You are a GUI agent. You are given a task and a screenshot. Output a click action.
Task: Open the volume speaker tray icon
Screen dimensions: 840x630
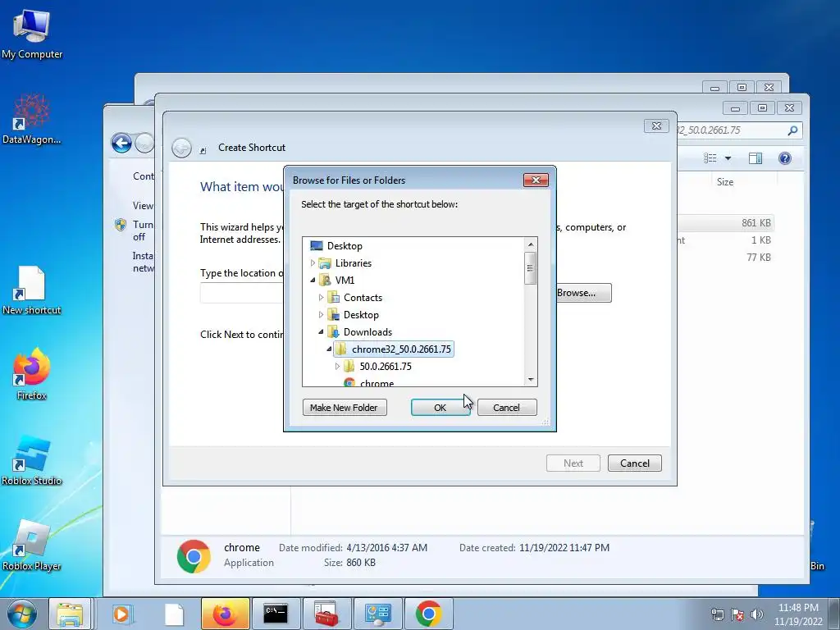(756, 614)
